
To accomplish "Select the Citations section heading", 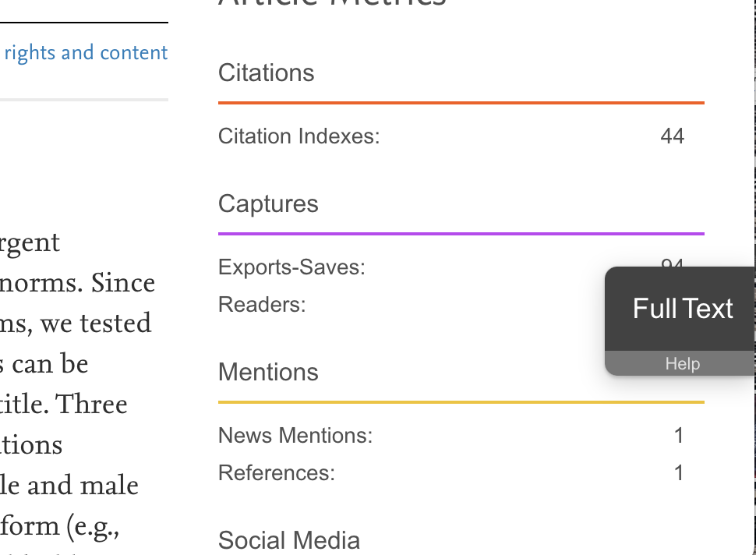I will click(266, 72).
